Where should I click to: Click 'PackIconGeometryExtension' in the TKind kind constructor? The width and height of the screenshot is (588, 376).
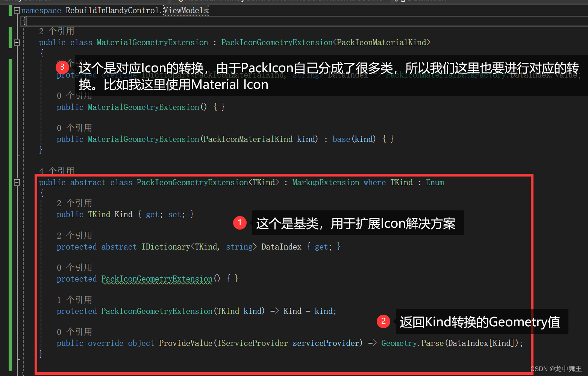click(x=157, y=311)
